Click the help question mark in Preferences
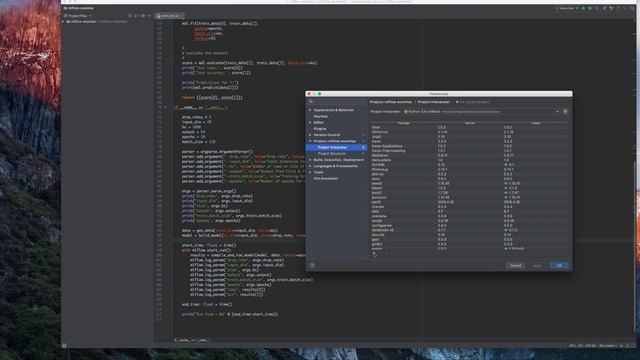Screen dimensions: 640x360 312,265
